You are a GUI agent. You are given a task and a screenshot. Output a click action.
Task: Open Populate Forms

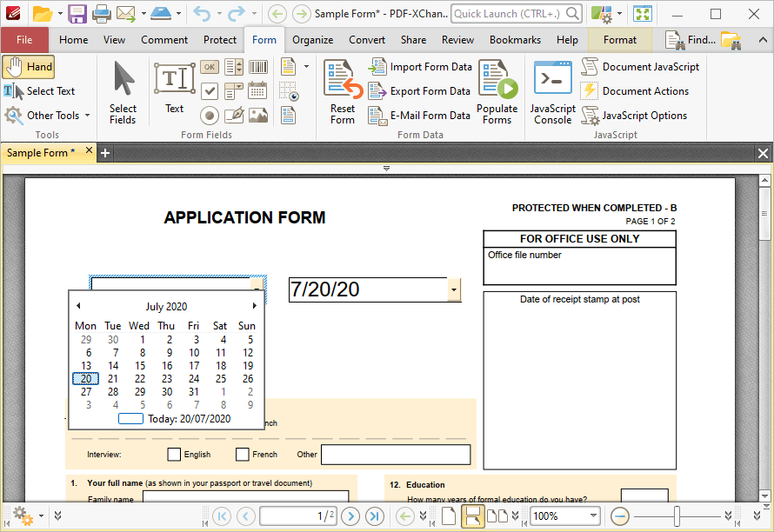[497, 92]
